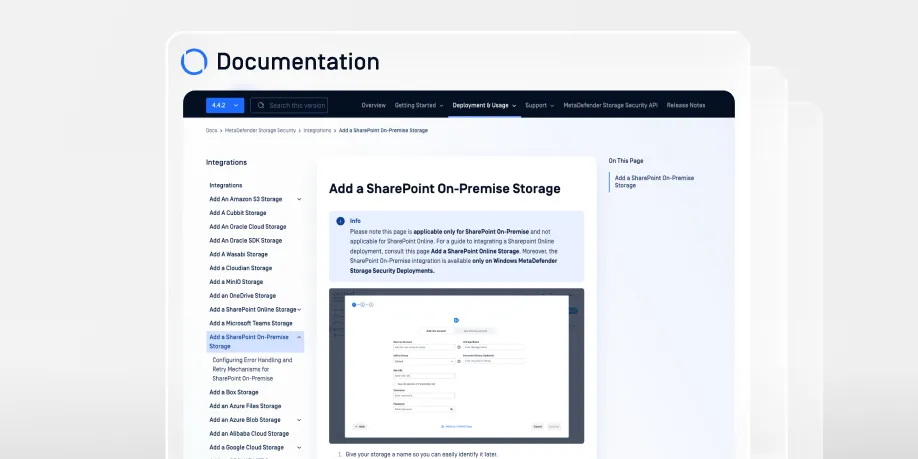Open Add an Alibaba Cloud Storage page
Screen dimensions: 918x459
249,434
